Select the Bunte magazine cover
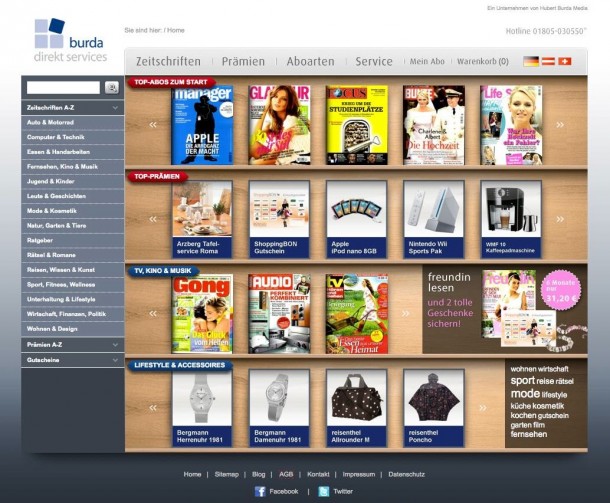The image size is (610, 503). click(434, 125)
